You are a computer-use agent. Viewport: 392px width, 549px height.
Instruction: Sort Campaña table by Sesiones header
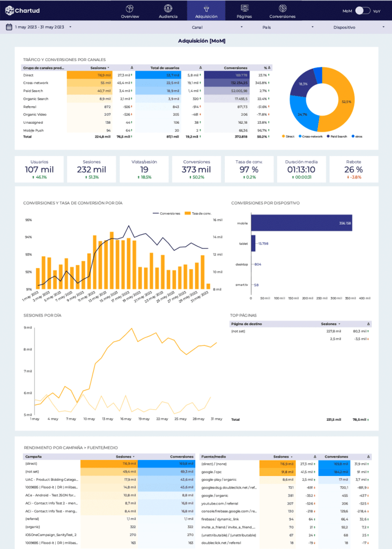coord(125,457)
